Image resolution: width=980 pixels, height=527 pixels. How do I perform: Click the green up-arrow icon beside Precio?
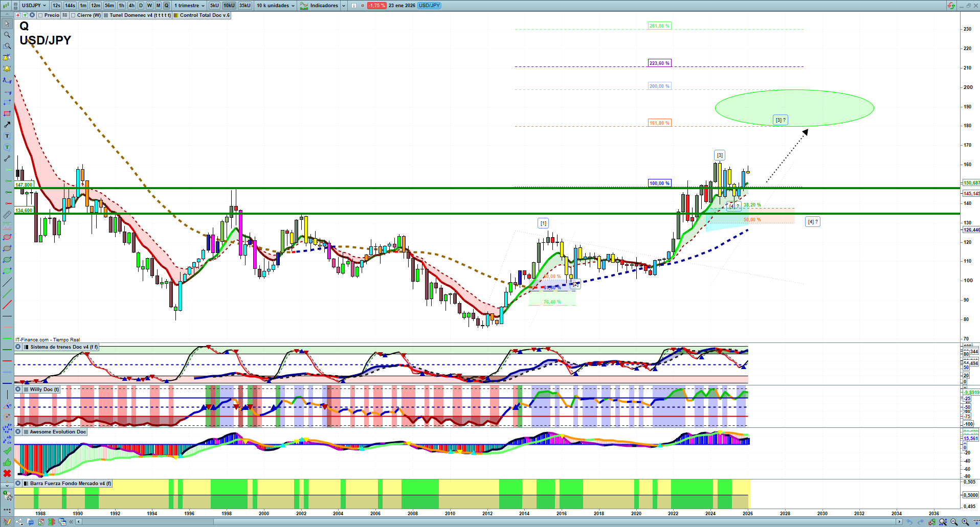click(x=25, y=15)
